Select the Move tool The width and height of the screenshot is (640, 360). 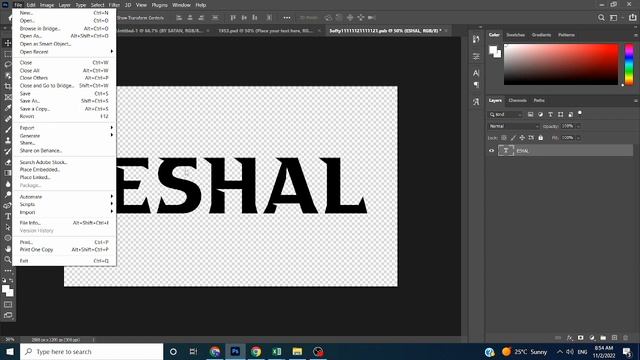[8, 43]
